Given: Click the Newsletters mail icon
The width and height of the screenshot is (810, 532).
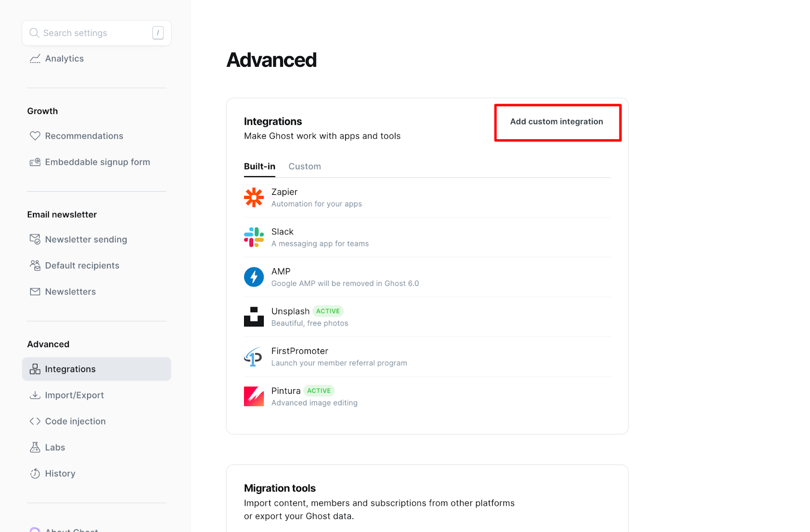Looking at the screenshot, I should (35, 292).
